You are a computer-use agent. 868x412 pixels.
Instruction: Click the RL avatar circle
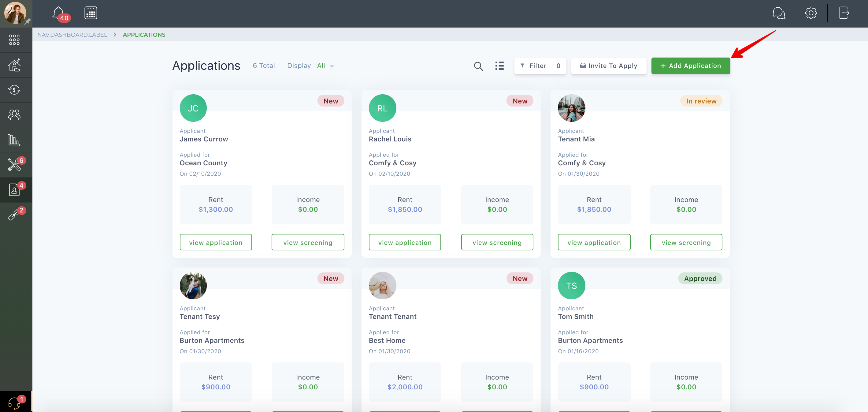(382, 108)
